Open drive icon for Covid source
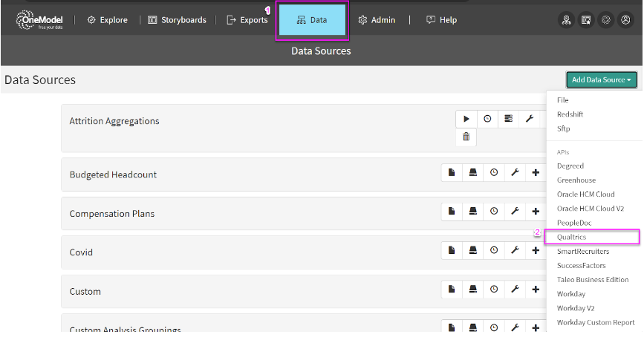Viewport: 644px width, 340px height. click(x=473, y=250)
